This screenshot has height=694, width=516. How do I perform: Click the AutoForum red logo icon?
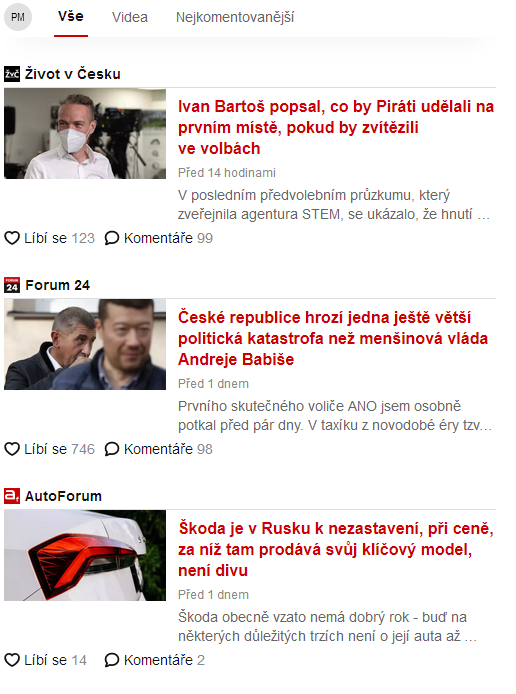click(12, 496)
